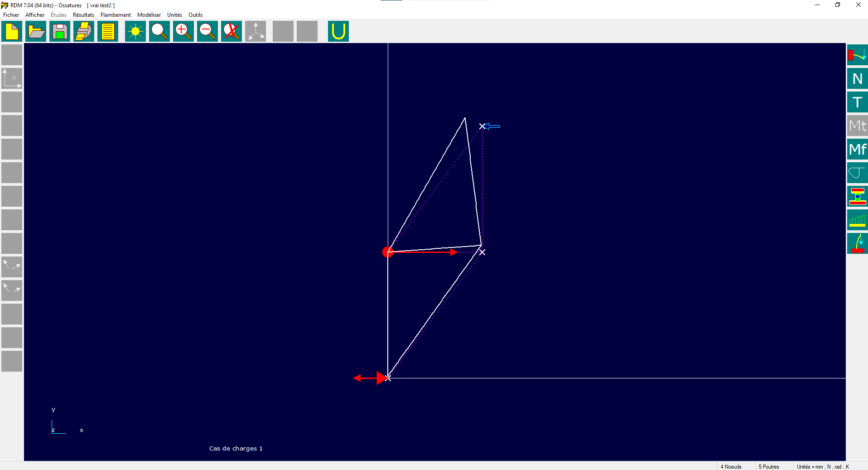Click the printer icon
868x470 pixels.
(x=84, y=31)
